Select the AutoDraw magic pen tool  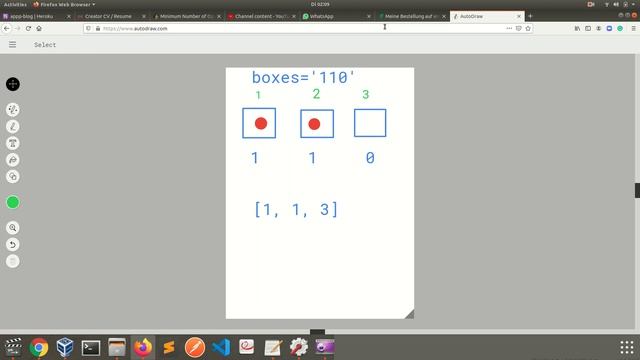13,109
